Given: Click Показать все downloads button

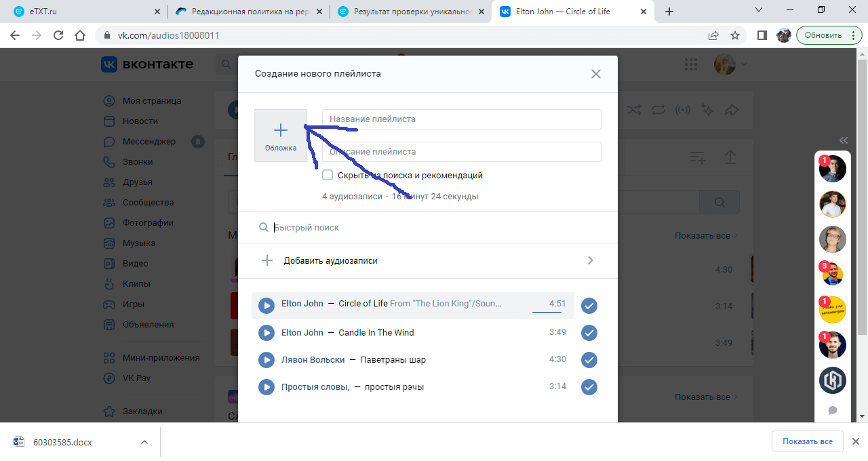Looking at the screenshot, I should [807, 441].
